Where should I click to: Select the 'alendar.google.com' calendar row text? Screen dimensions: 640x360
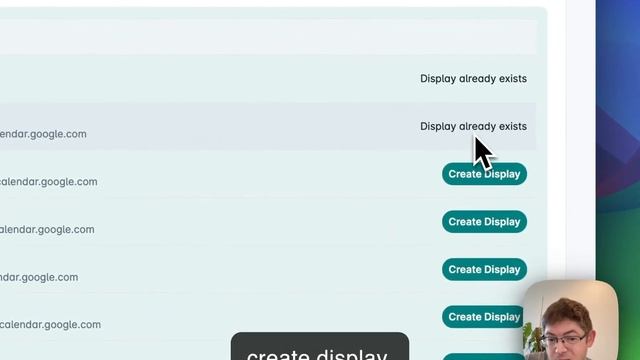(47, 230)
